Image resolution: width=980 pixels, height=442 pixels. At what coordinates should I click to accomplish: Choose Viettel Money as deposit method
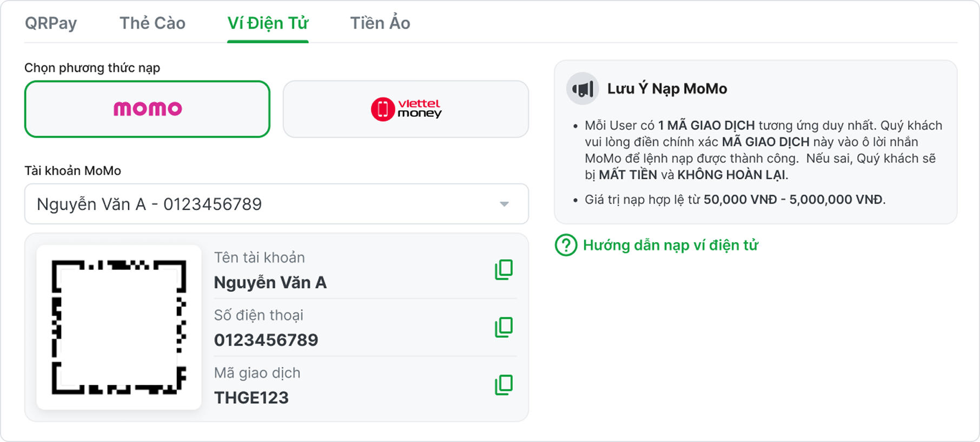coord(406,109)
